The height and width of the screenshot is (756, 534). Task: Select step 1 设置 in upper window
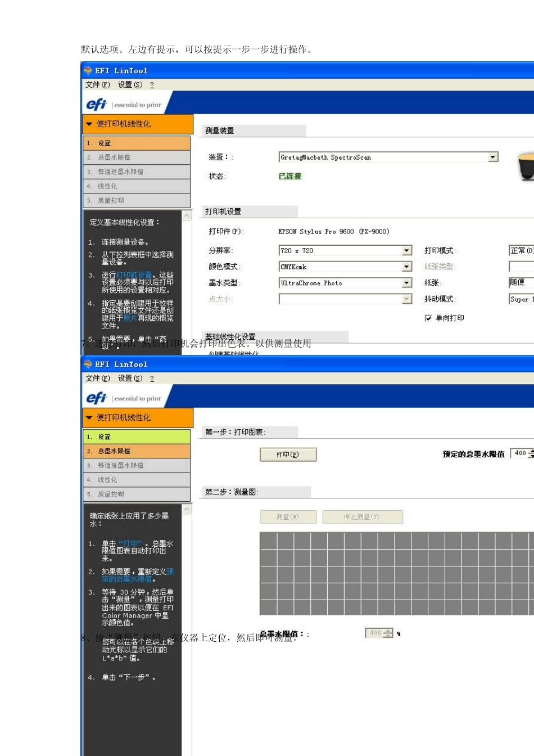(x=137, y=143)
